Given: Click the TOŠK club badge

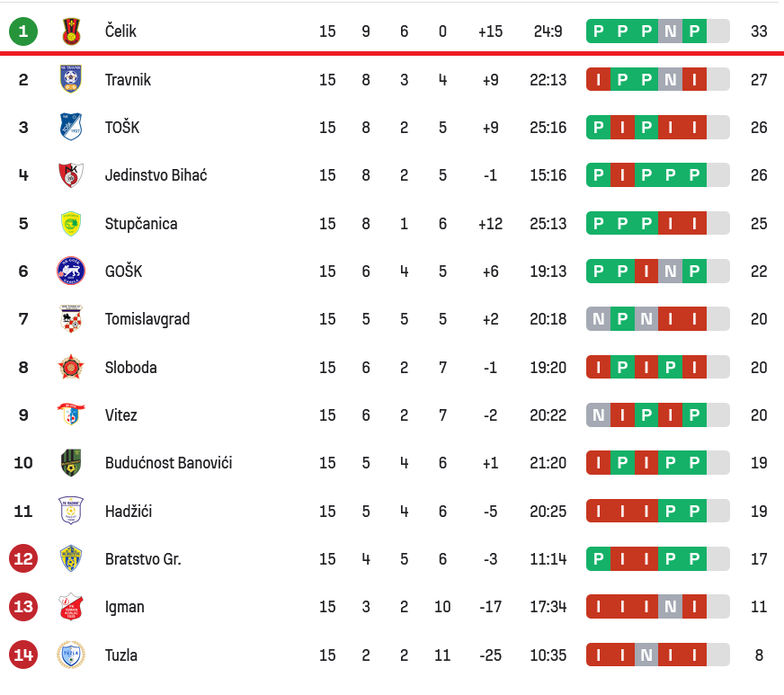Looking at the screenshot, I should tap(71, 127).
